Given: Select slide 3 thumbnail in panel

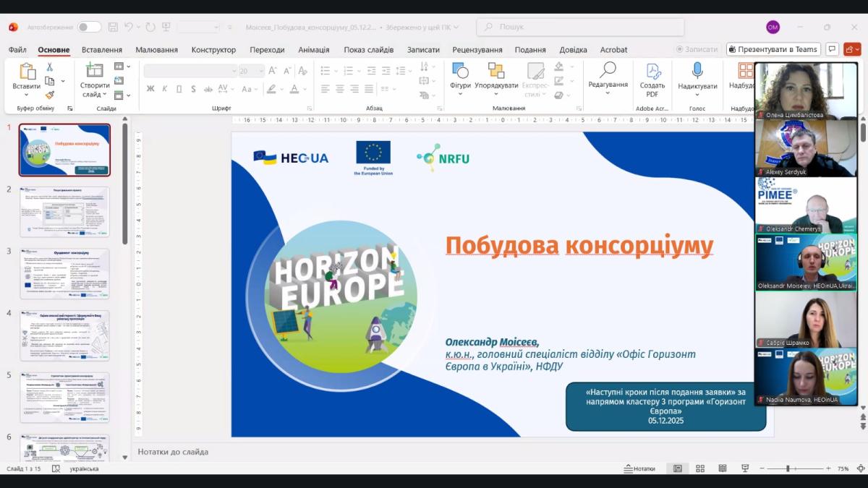Looking at the screenshot, I should point(65,273).
